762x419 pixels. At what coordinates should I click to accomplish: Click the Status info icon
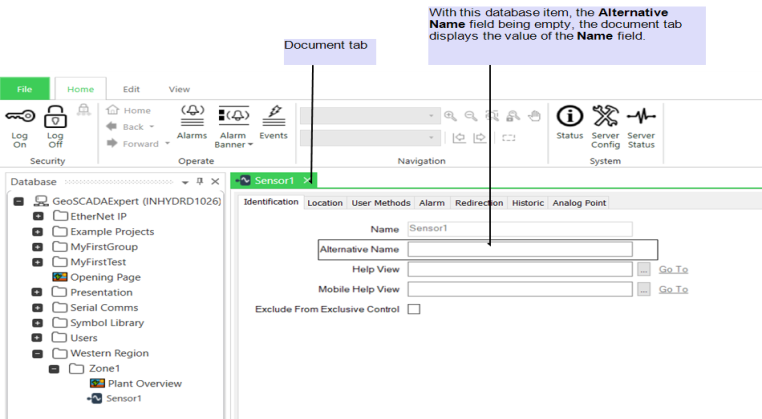(570, 117)
